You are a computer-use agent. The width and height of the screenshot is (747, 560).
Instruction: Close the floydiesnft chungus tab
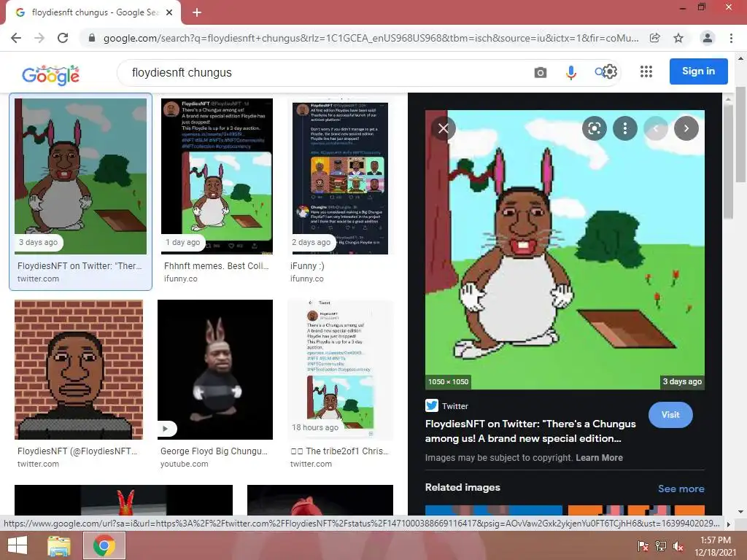click(169, 12)
